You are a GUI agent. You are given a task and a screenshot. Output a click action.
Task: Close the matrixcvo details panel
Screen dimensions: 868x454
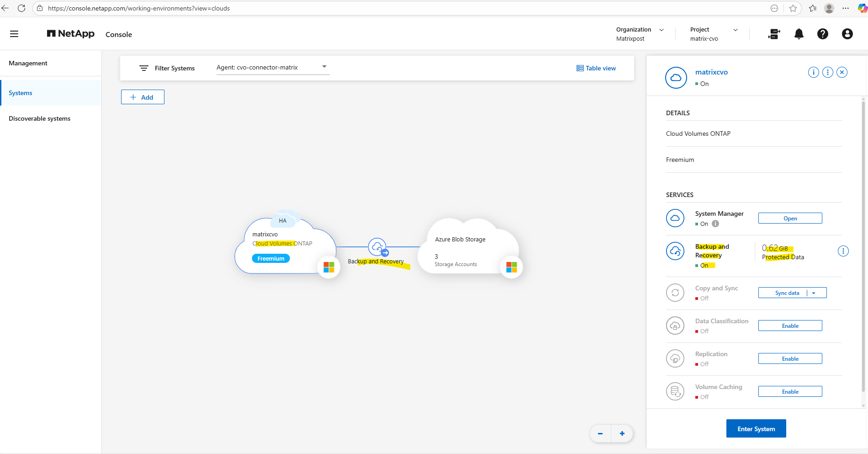(x=842, y=72)
